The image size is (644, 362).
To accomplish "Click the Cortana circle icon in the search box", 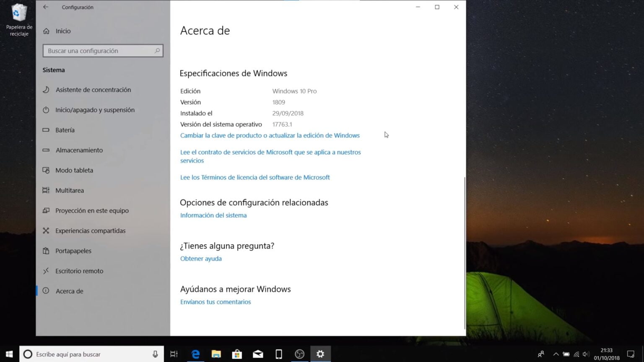I will pos(28,354).
